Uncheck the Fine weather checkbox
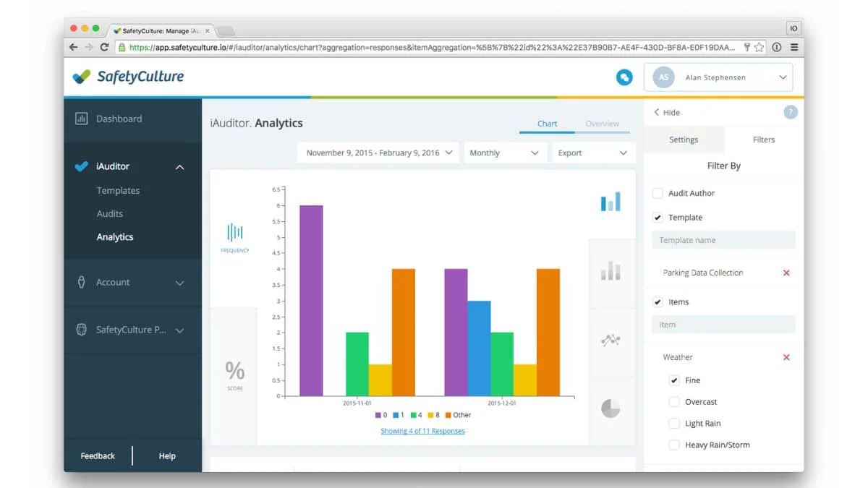This screenshot has width=868, height=488. pos(674,380)
